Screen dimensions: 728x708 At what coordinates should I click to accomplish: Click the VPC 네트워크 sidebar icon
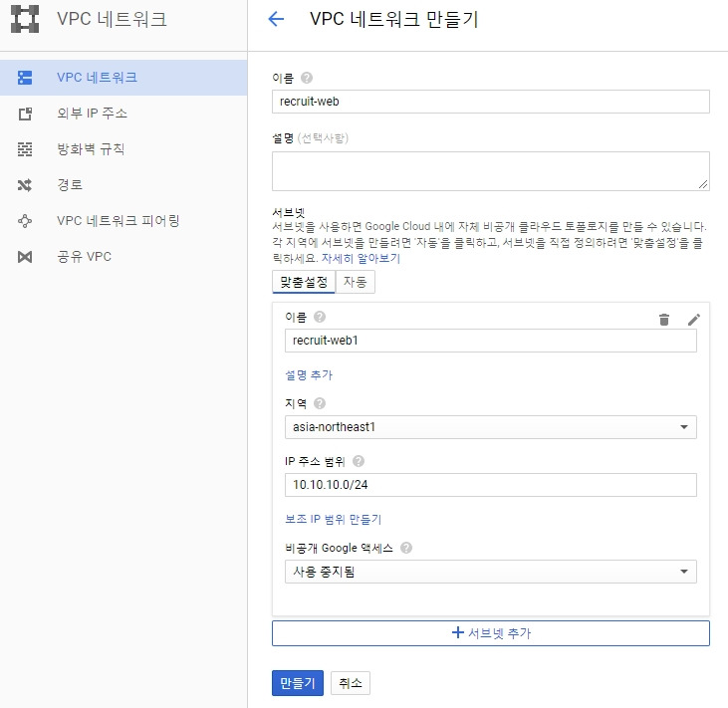[25, 78]
